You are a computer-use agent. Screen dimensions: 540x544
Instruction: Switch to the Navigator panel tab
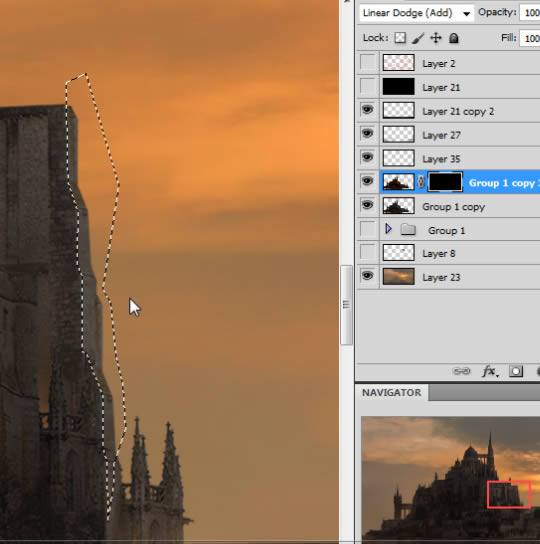point(391,392)
